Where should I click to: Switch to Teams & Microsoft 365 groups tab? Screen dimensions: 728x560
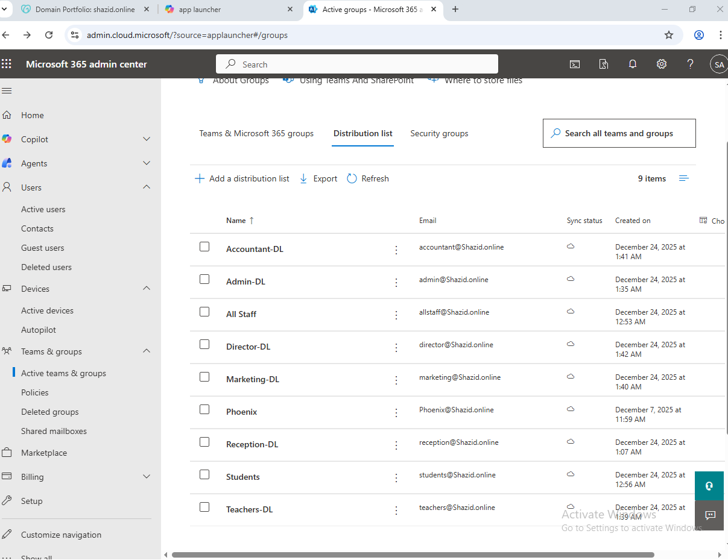[x=256, y=133]
